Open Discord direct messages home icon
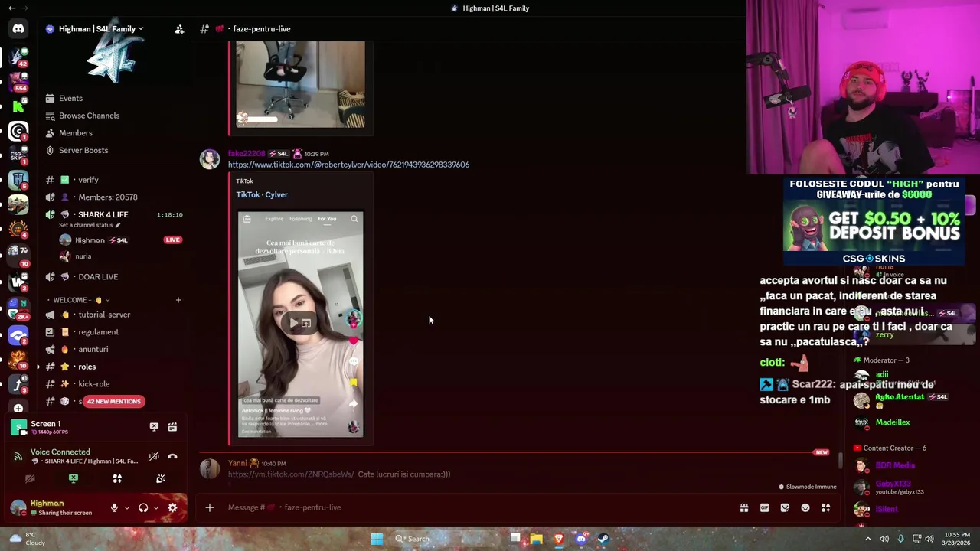Screen dimensions: 980x551 coord(18,29)
